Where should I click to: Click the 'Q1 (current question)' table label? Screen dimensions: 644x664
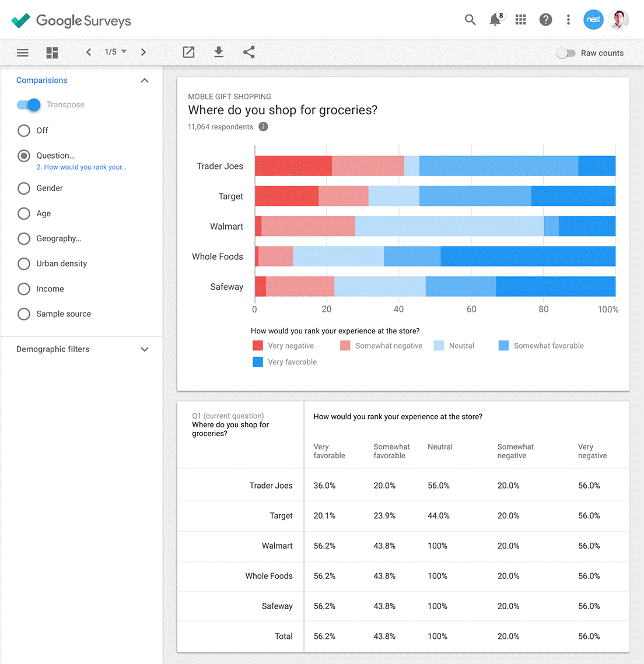coord(228,416)
